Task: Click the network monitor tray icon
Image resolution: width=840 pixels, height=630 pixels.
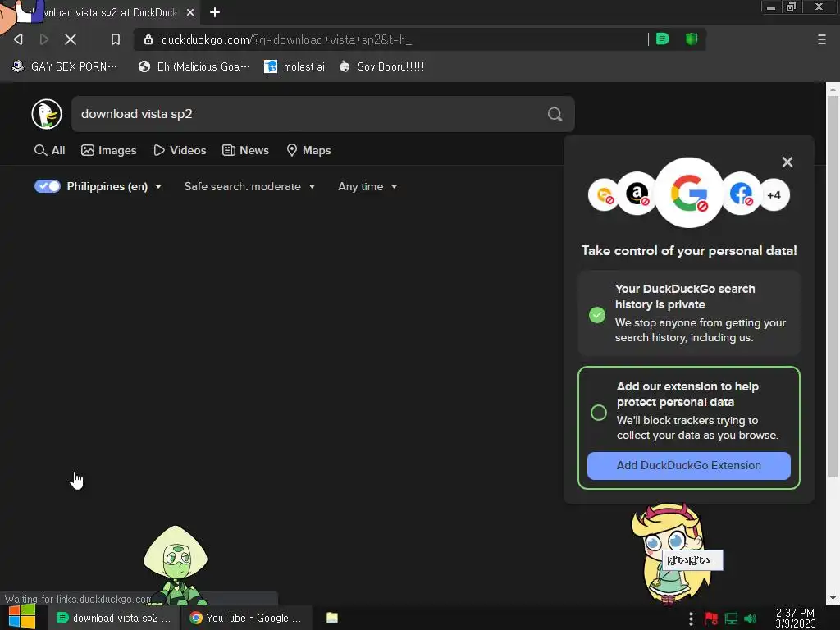Action: pos(731,619)
